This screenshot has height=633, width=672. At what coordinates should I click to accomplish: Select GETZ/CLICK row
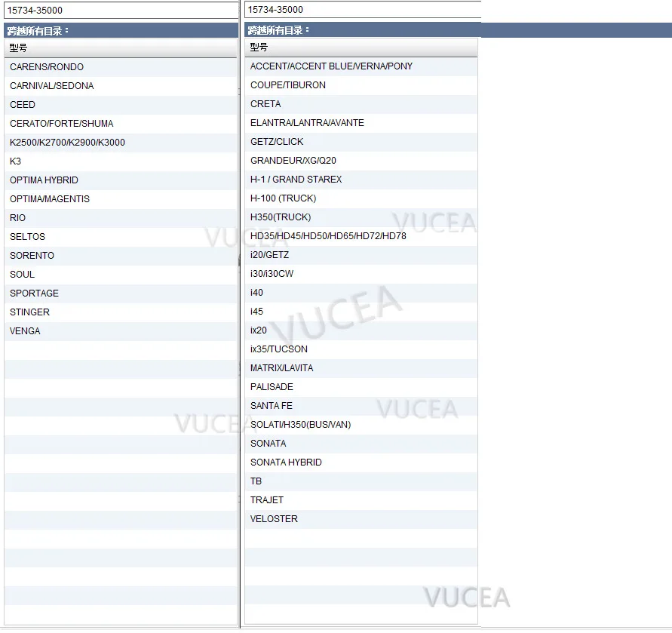point(361,142)
